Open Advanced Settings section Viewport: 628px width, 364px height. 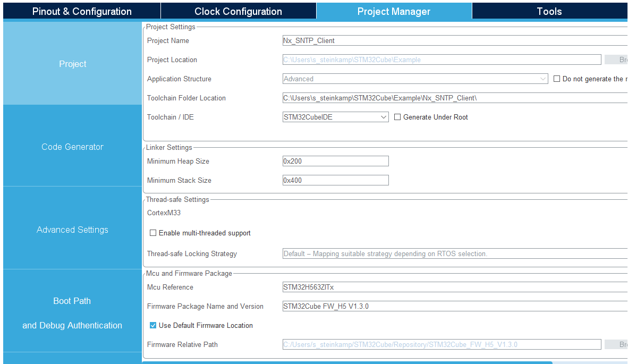(x=72, y=230)
